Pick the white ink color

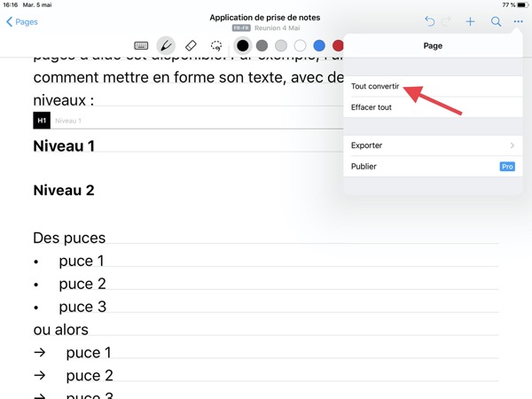[301, 45]
